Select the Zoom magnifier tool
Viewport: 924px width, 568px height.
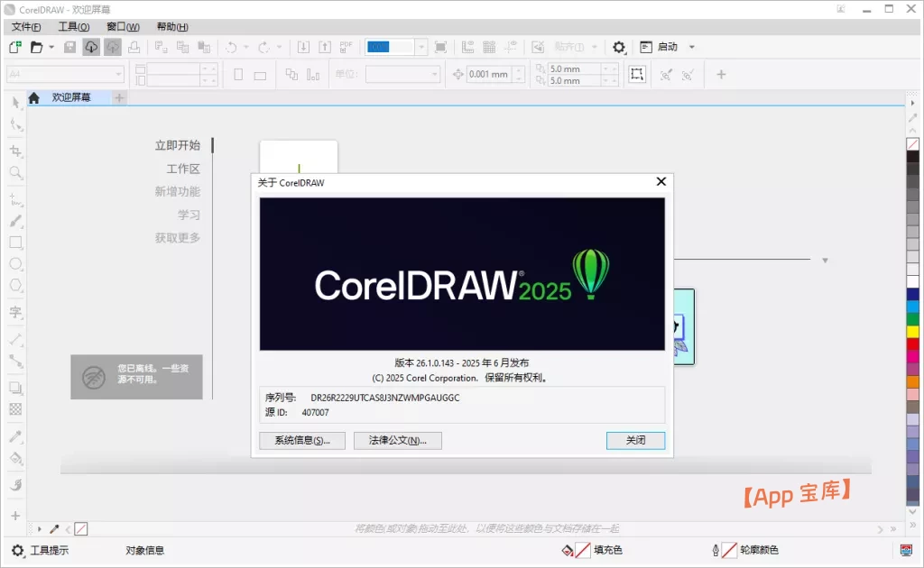[x=15, y=173]
